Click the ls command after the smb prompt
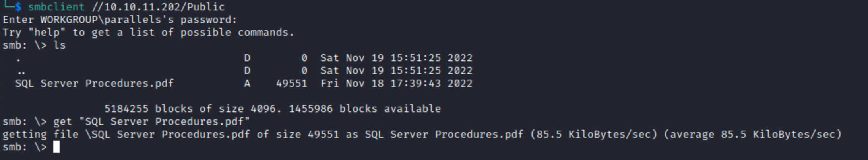The width and height of the screenshot is (868, 160). [59, 45]
